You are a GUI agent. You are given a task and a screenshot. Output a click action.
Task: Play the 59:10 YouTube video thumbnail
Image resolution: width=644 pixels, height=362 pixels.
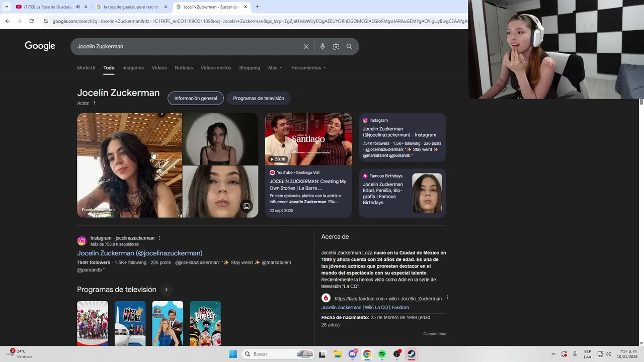click(x=308, y=139)
